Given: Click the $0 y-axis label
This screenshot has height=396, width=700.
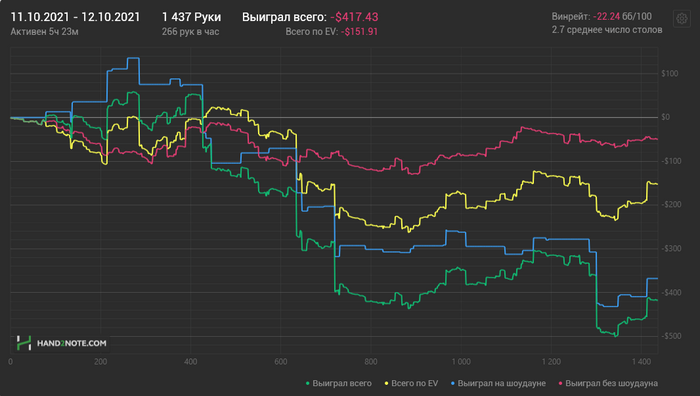Looking at the screenshot, I should click(x=666, y=117).
